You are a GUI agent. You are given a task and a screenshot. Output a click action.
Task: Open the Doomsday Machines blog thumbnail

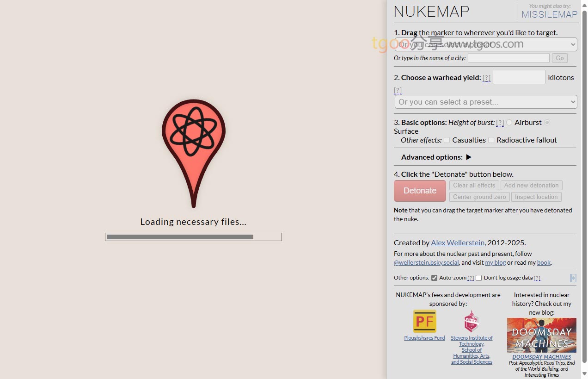pos(541,335)
